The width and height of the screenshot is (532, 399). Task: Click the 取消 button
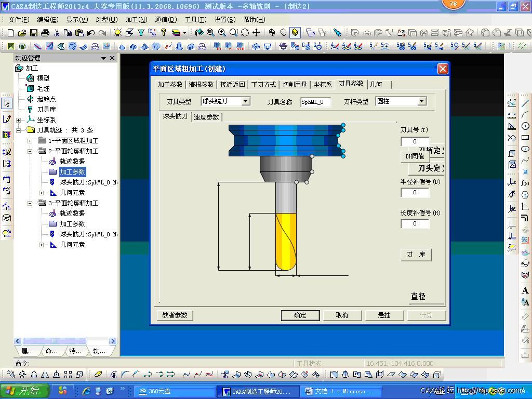pyautogui.click(x=342, y=315)
